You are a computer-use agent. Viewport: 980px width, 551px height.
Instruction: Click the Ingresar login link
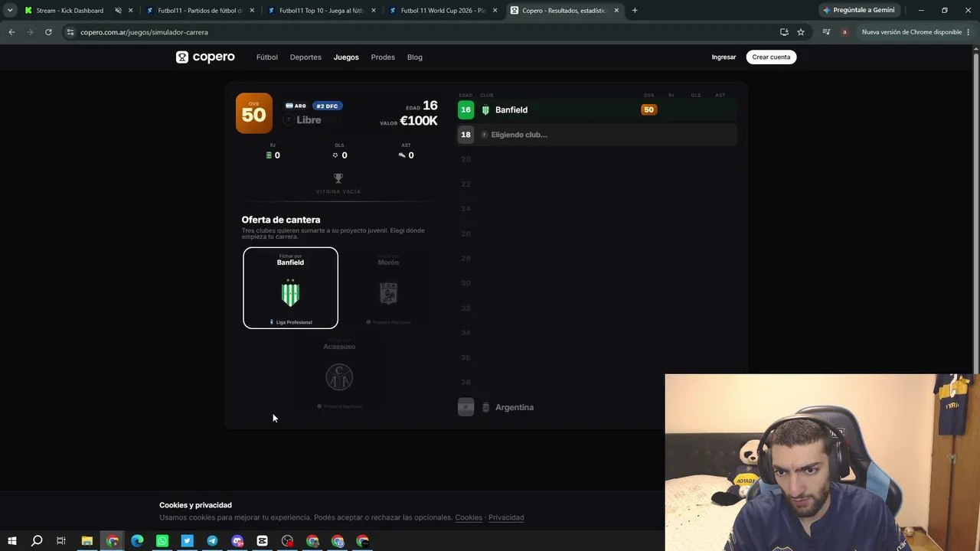tap(724, 57)
